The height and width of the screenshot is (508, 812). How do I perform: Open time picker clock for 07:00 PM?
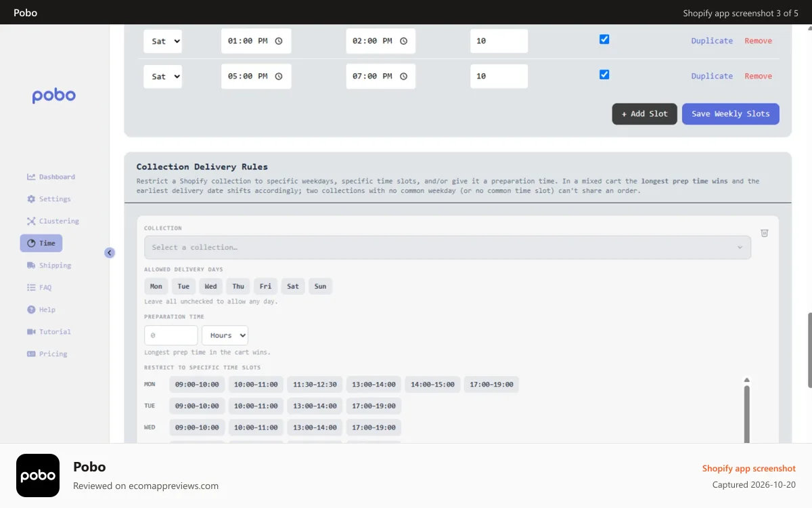pos(403,77)
